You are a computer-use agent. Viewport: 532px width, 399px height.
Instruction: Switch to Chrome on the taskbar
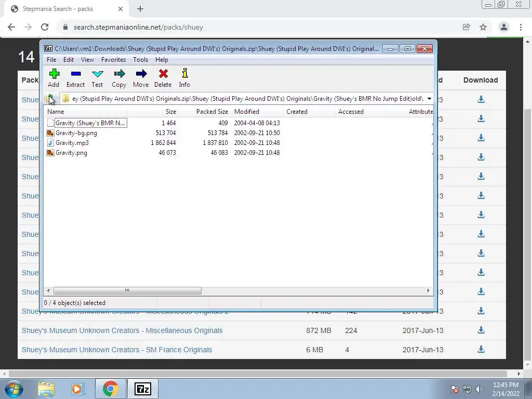tap(110, 389)
